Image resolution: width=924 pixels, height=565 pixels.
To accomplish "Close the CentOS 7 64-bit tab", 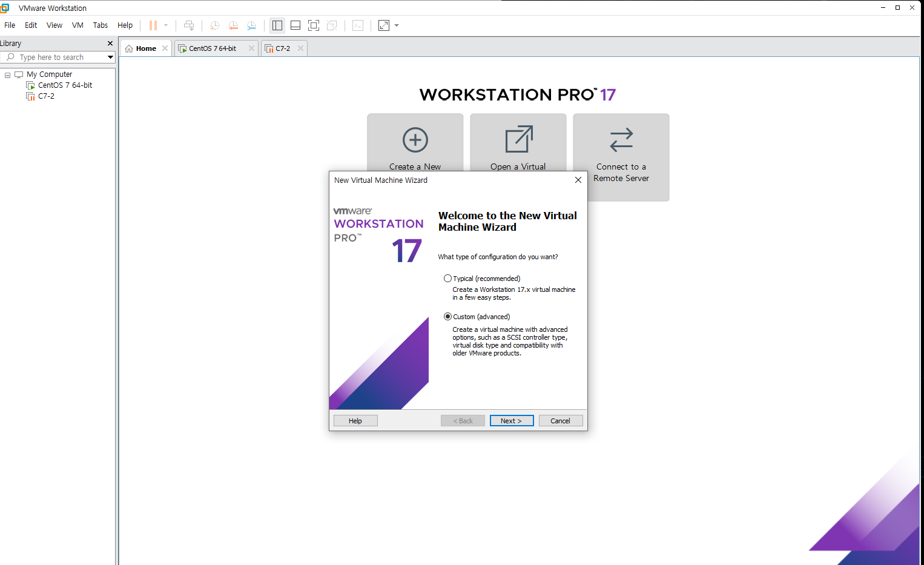I will tap(251, 48).
